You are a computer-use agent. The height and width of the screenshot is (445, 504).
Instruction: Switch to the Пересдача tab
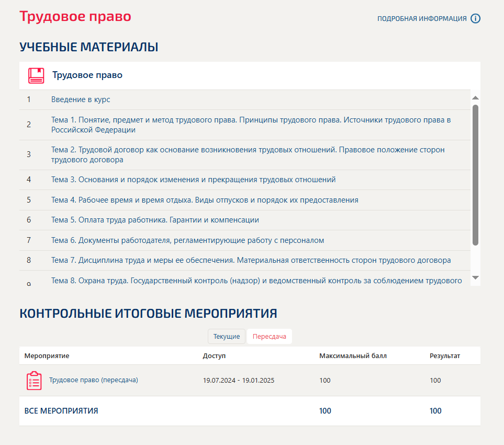(269, 336)
